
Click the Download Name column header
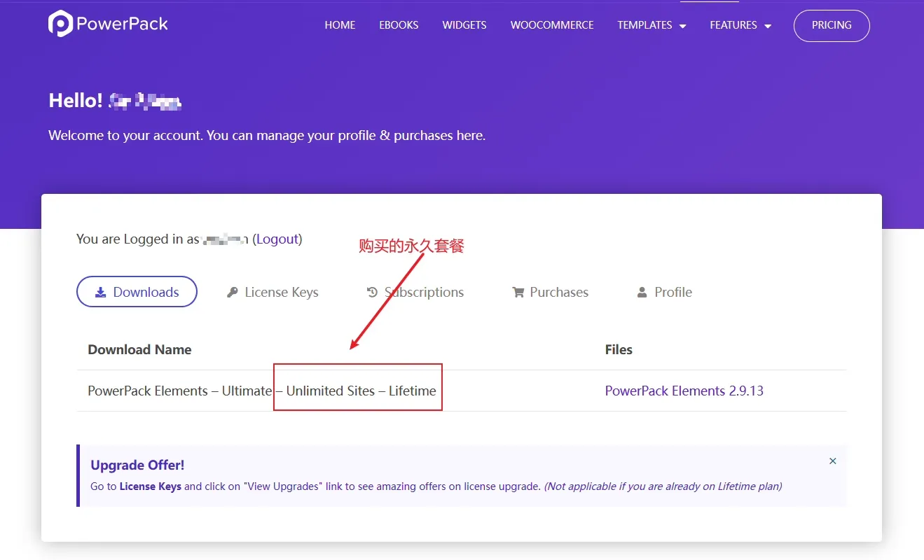tap(139, 349)
